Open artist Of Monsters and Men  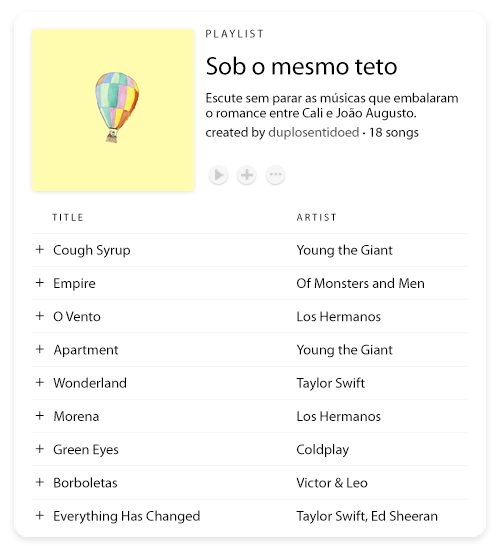(360, 283)
